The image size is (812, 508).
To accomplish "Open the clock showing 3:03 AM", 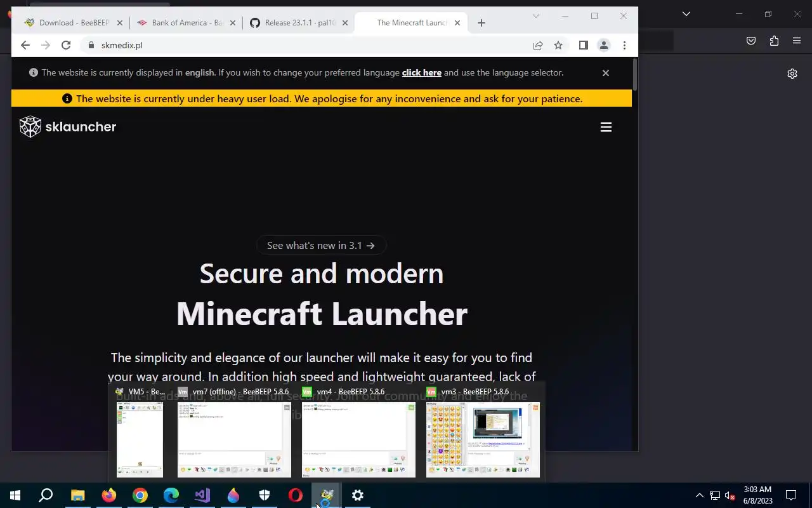I will (757, 495).
